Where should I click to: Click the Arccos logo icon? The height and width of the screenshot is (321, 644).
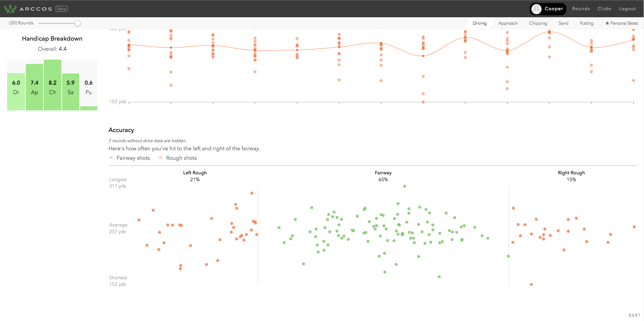[10, 9]
